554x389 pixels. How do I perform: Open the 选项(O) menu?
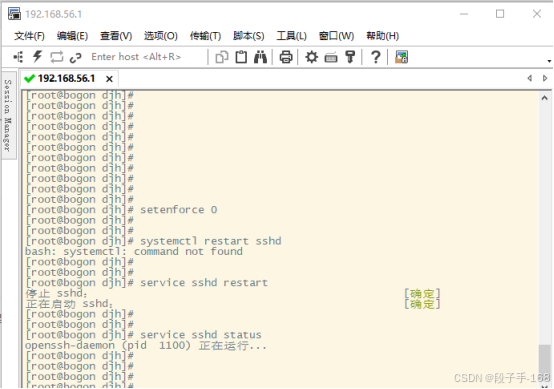[161, 36]
